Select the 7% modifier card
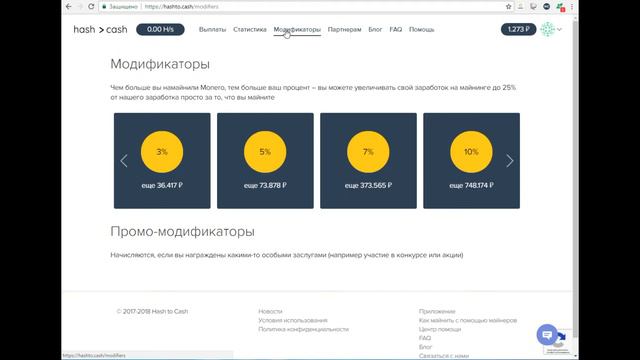 369,161
